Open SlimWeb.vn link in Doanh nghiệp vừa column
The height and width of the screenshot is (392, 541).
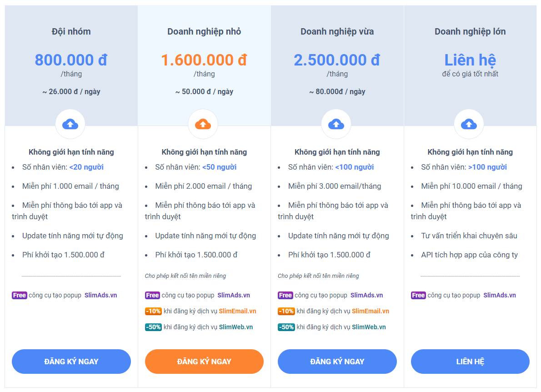coord(369,327)
